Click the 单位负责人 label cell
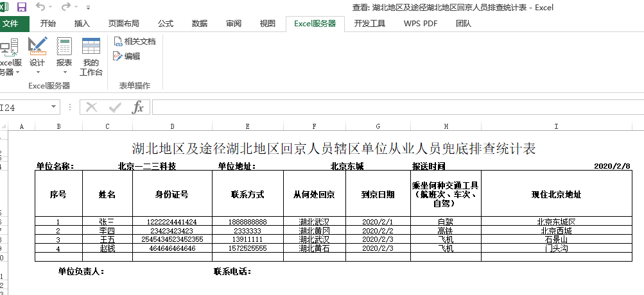 tap(82, 271)
